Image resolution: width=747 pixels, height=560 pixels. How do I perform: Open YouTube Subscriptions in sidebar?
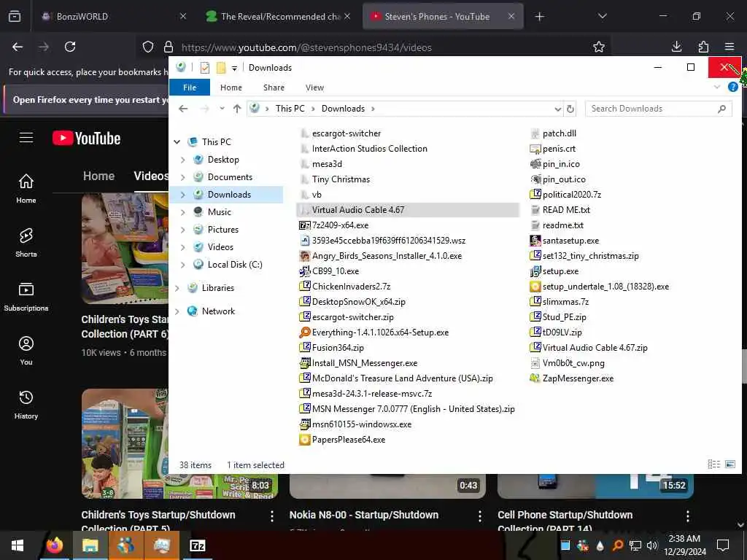pos(26,297)
